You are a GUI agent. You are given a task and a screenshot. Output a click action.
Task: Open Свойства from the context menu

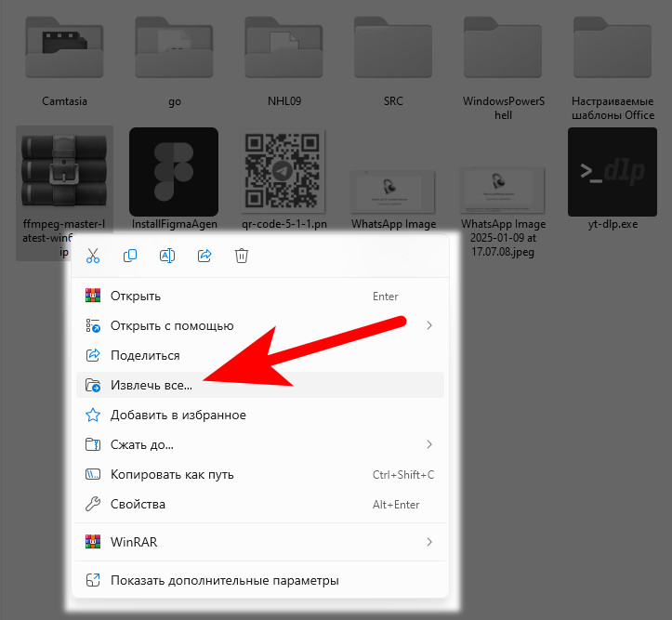[x=138, y=505]
